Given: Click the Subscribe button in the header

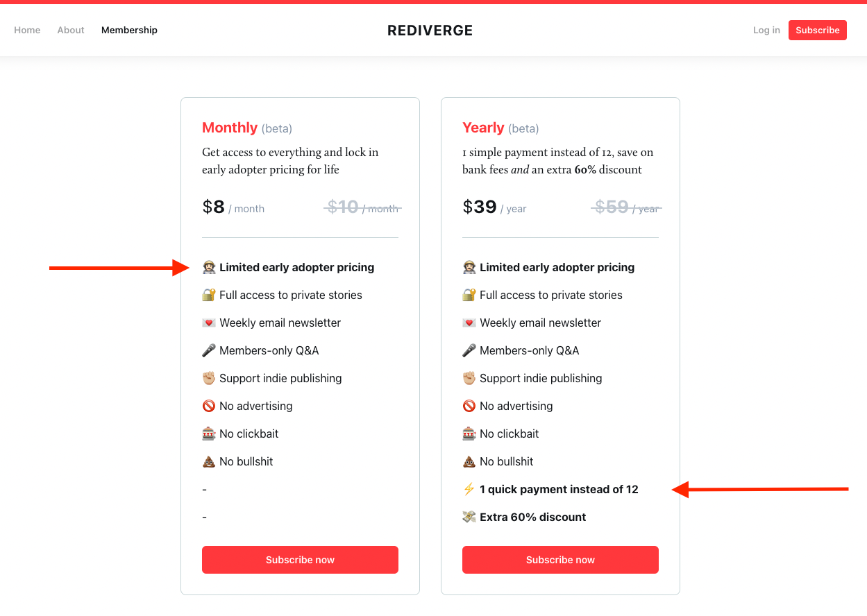Looking at the screenshot, I should coord(817,30).
